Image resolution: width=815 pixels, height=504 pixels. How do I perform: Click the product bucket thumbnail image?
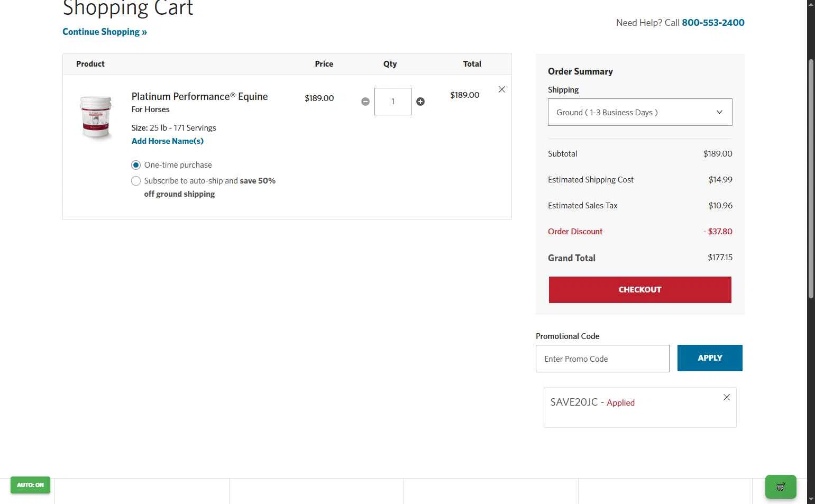click(96, 117)
